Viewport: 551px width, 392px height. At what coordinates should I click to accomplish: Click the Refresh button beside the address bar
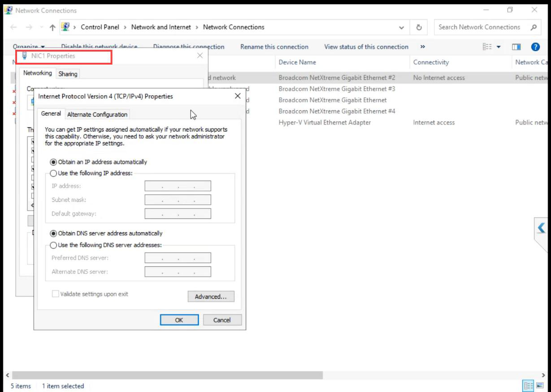click(419, 27)
